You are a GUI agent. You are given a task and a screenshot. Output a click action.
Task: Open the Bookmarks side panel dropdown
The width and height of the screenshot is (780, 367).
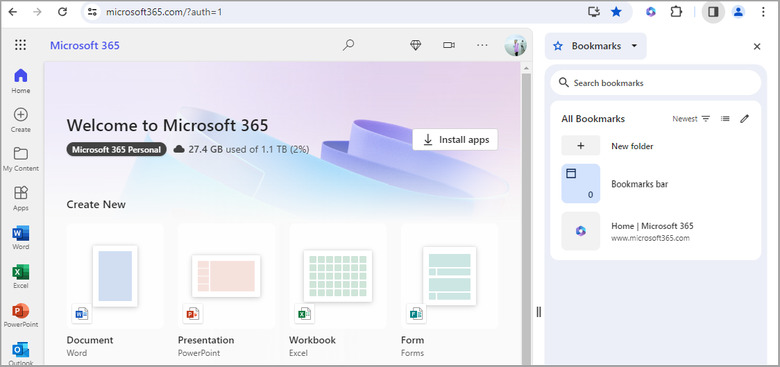596,46
